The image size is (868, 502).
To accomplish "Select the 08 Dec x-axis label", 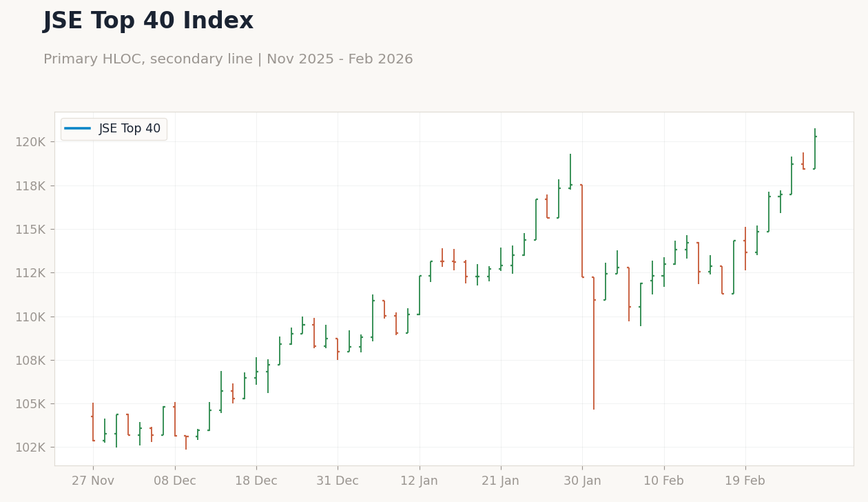I will (x=175, y=481).
